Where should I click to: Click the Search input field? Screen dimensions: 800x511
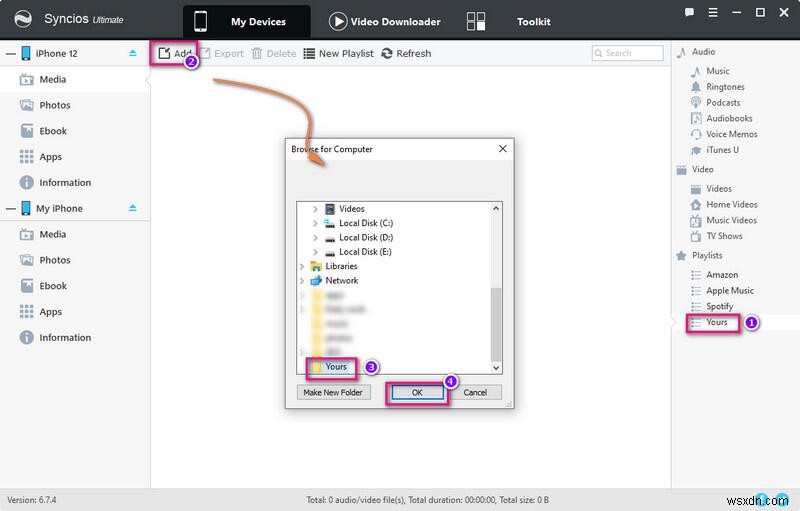(x=628, y=53)
